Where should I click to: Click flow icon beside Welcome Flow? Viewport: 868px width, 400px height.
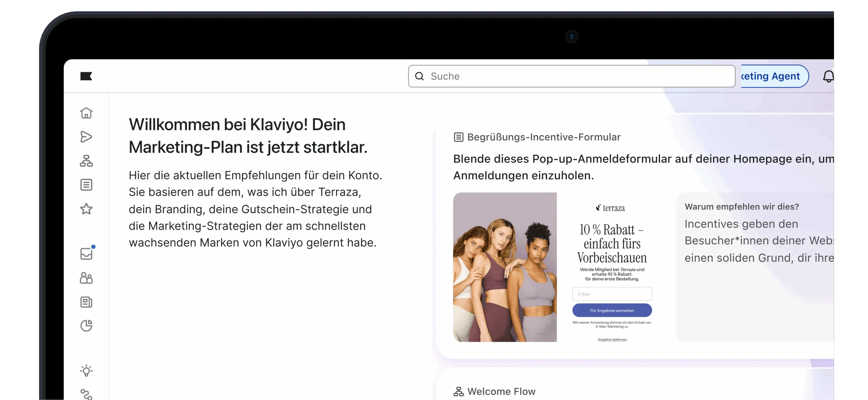[458, 391]
